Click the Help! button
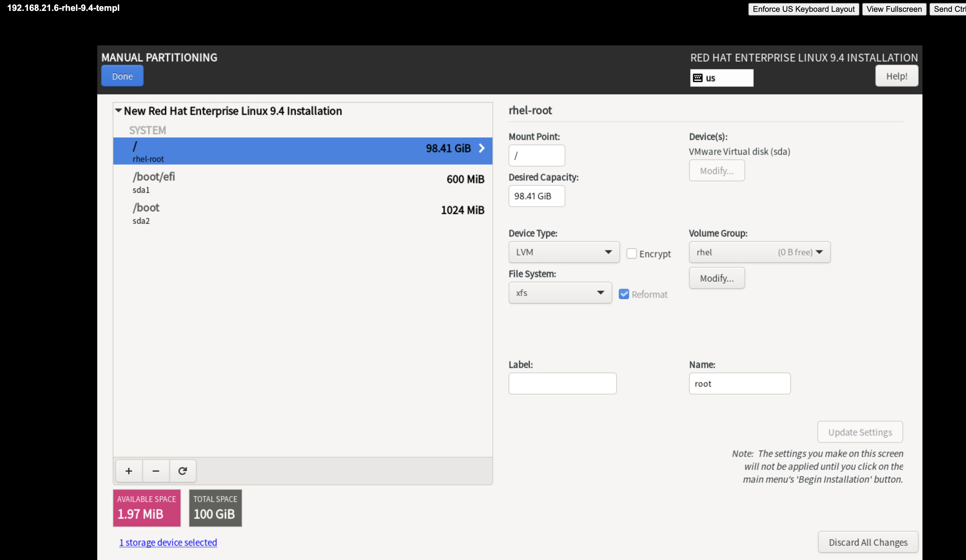Image resolution: width=966 pixels, height=560 pixels. coord(896,76)
